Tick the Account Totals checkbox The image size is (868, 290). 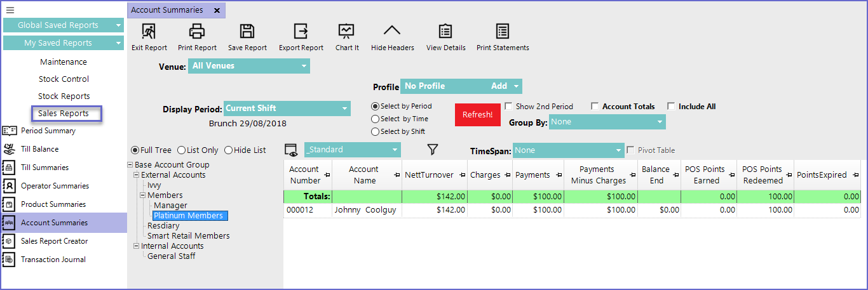595,107
